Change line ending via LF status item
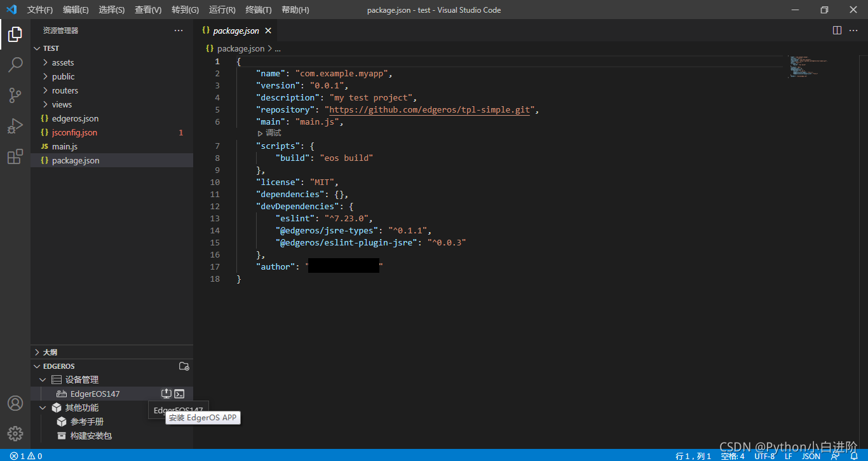The image size is (868, 461). pyautogui.click(x=788, y=456)
